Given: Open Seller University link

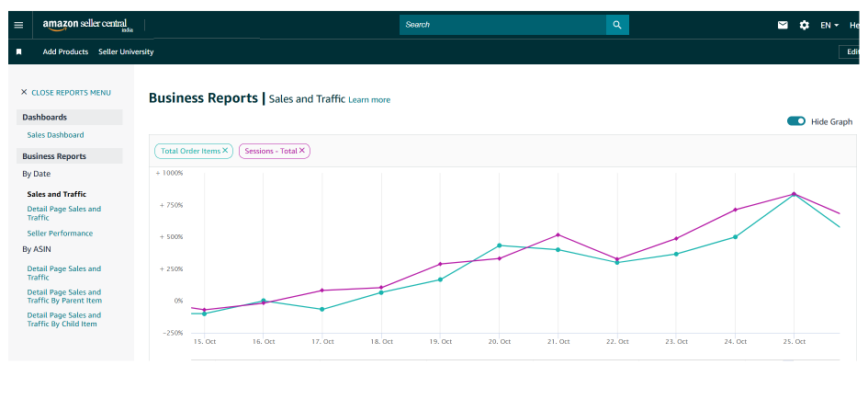Looking at the screenshot, I should [126, 51].
